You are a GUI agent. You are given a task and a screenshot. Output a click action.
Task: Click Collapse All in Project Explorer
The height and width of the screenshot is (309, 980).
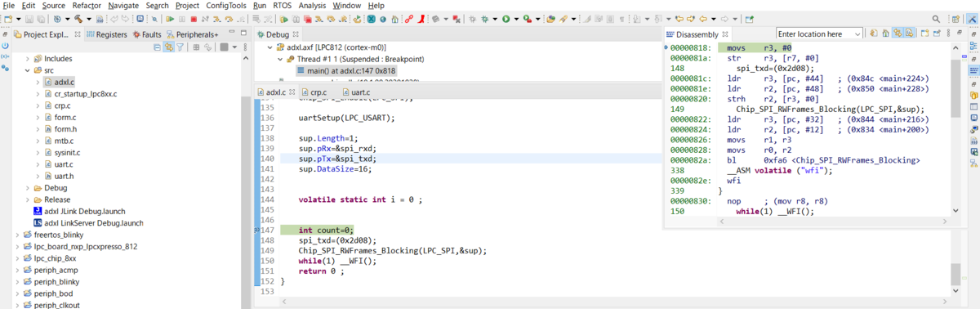coord(157,47)
